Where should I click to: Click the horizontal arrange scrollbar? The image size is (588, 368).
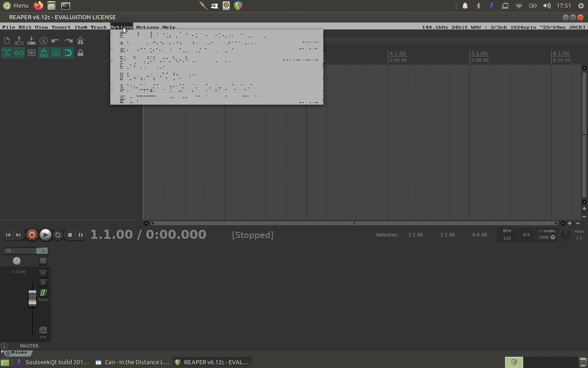354,223
